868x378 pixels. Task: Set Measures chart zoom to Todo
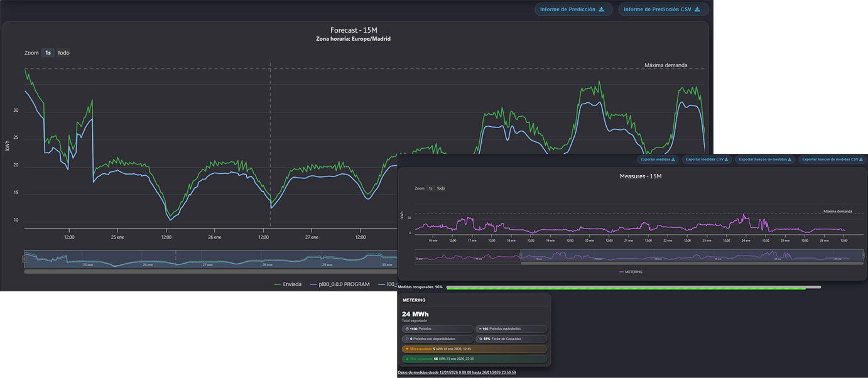click(441, 188)
